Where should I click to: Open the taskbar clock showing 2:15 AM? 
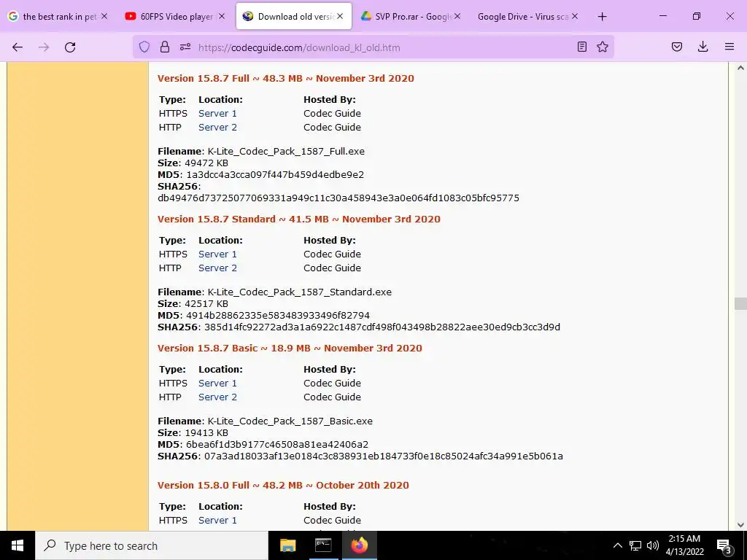click(684, 545)
